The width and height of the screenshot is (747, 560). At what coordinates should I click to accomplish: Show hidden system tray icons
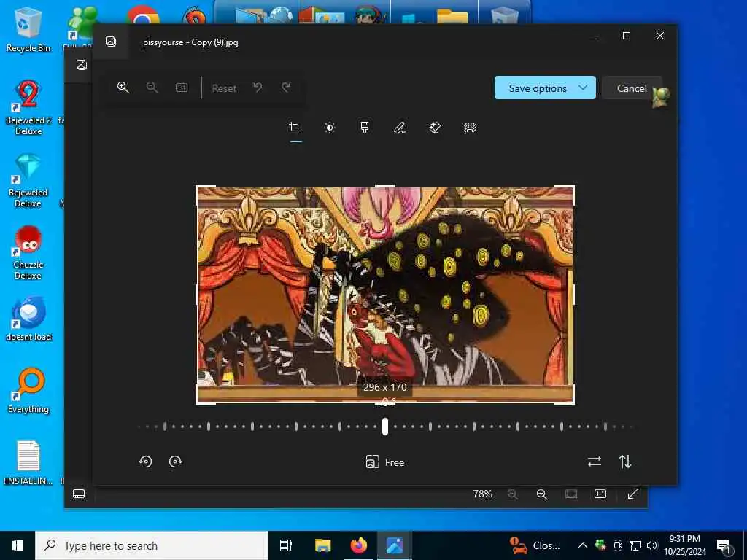pyautogui.click(x=582, y=545)
